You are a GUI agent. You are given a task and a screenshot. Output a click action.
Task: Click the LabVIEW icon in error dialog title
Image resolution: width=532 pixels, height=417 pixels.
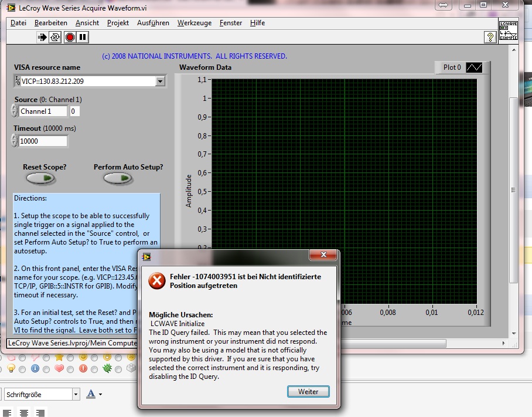(x=146, y=257)
